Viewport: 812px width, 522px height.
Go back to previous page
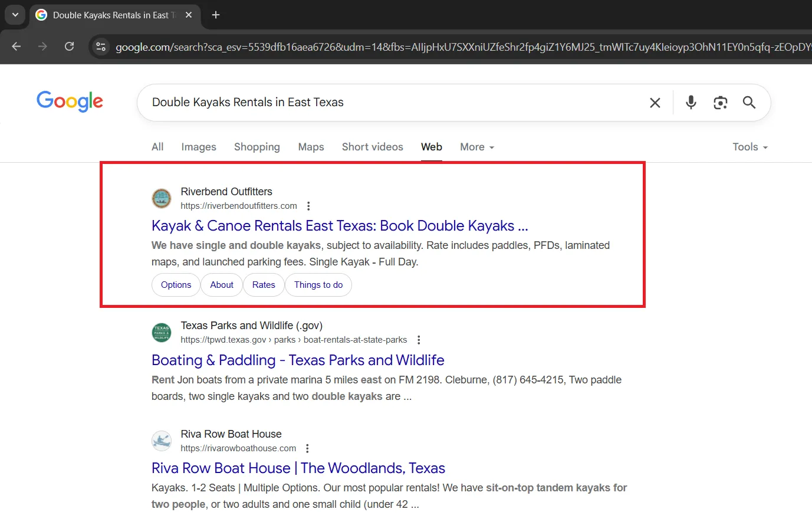click(17, 47)
